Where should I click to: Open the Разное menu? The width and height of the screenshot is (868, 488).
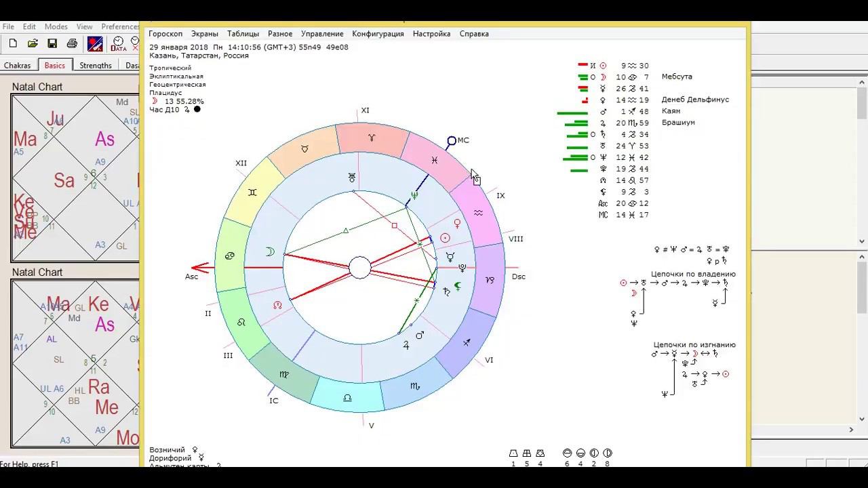[280, 34]
